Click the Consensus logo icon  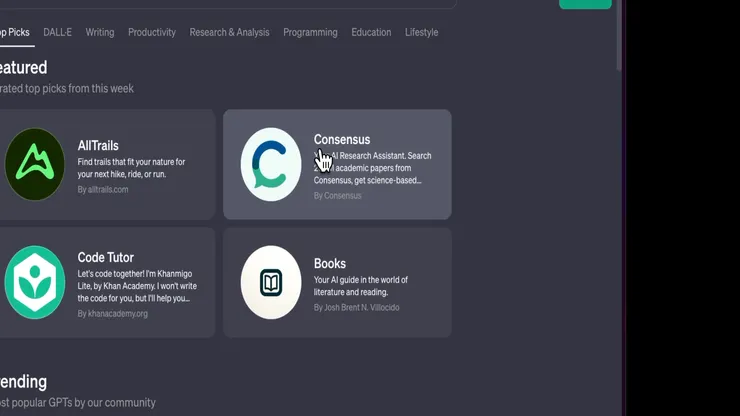pyautogui.click(x=271, y=164)
